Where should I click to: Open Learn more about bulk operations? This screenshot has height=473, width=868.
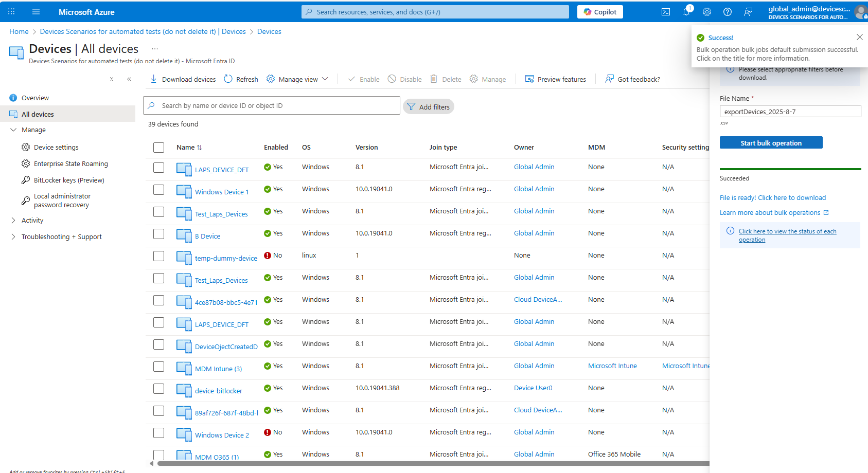point(774,213)
